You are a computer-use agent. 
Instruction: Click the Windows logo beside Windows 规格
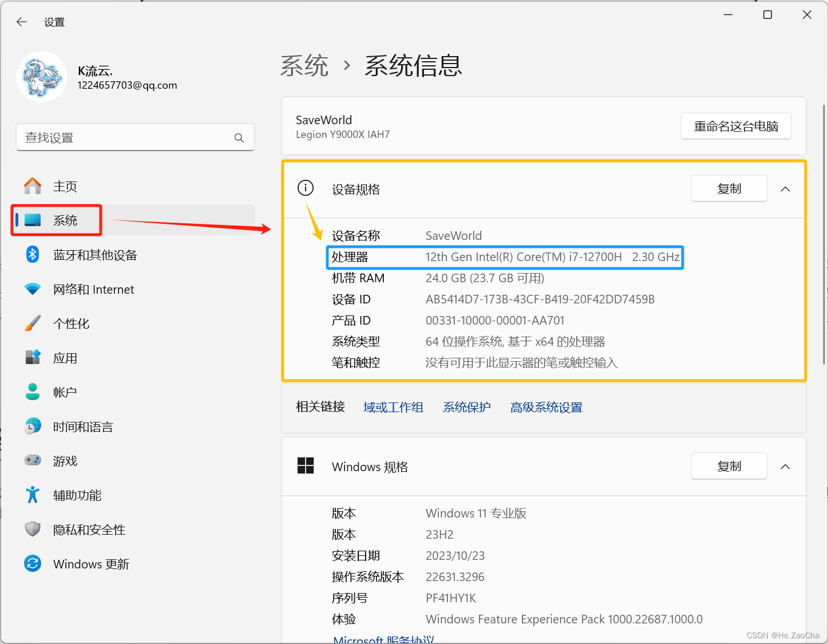306,466
